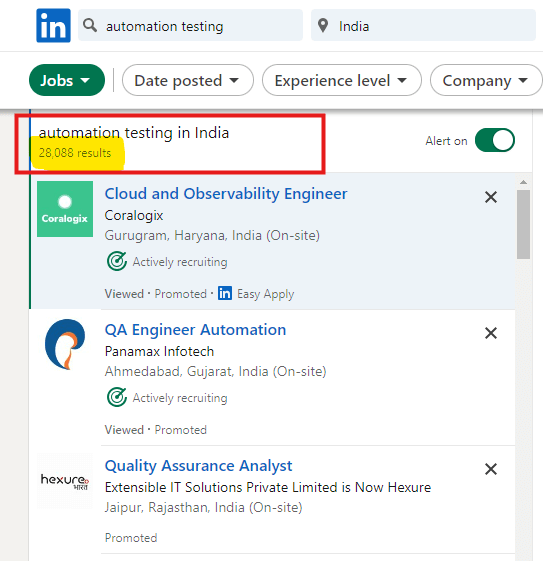Click the Easy Apply label

pos(265,294)
